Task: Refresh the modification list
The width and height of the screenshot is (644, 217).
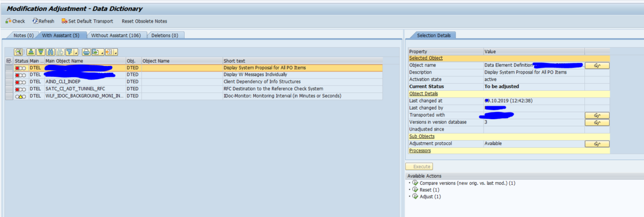Action: click(43, 21)
